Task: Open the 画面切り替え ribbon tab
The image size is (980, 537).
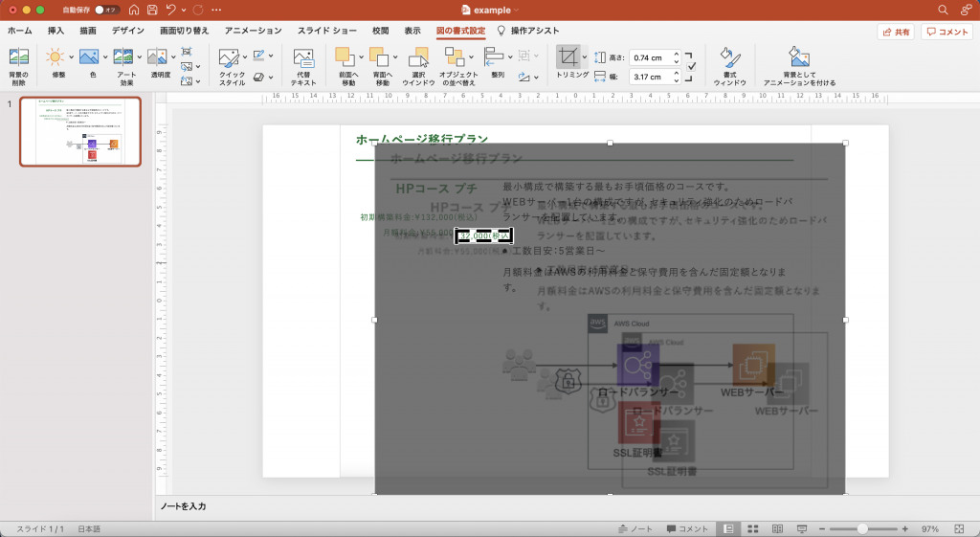Action: pyautogui.click(x=185, y=31)
